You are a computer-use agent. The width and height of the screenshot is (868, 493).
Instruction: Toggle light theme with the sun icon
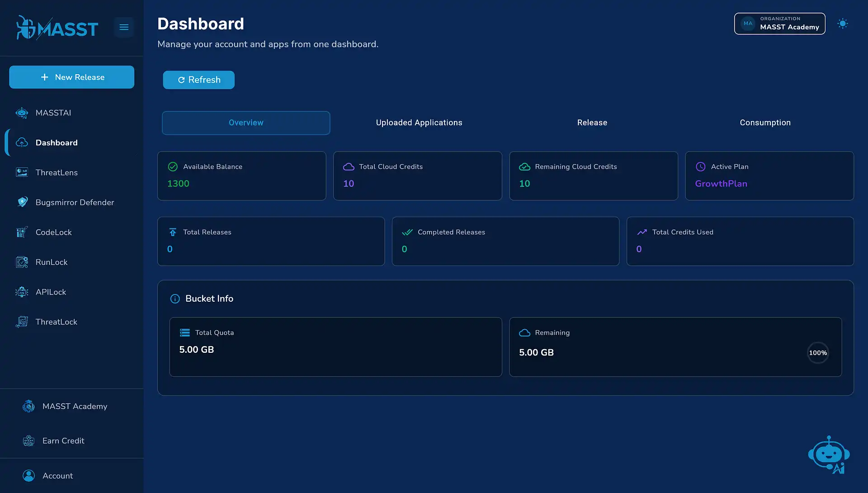pyautogui.click(x=842, y=24)
